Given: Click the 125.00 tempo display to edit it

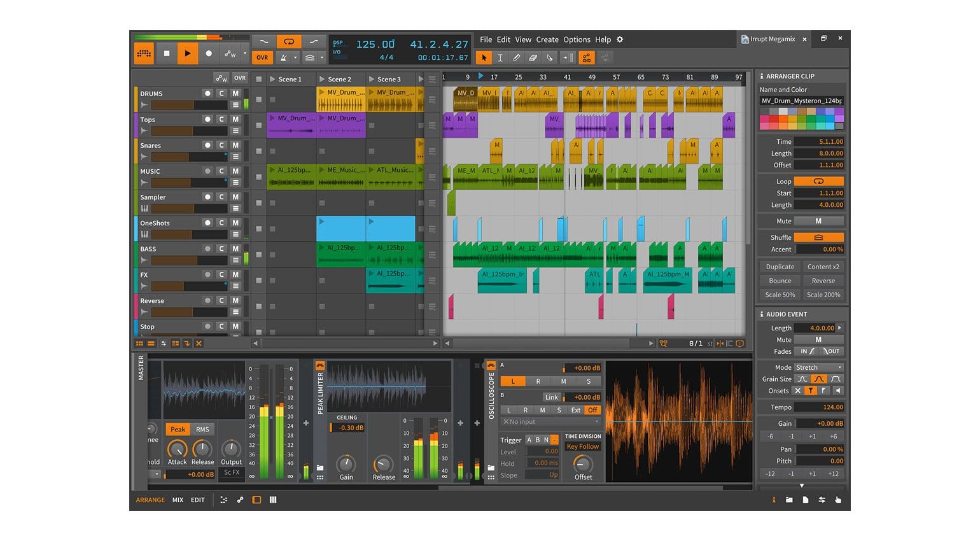Looking at the screenshot, I should (375, 44).
